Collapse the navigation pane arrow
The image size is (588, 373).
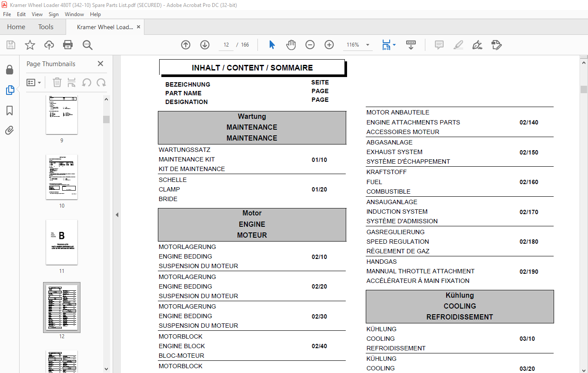[x=117, y=215]
